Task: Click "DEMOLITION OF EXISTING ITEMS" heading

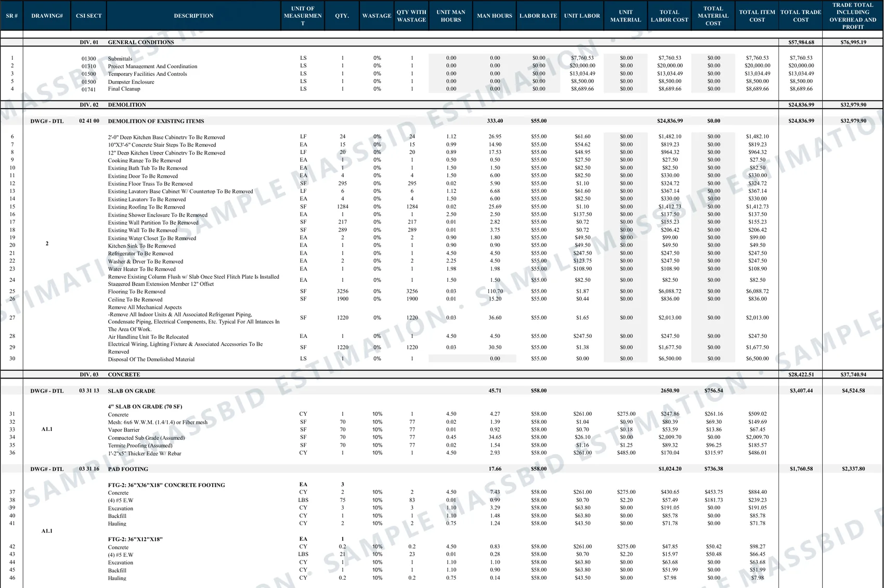Action: [x=156, y=121]
